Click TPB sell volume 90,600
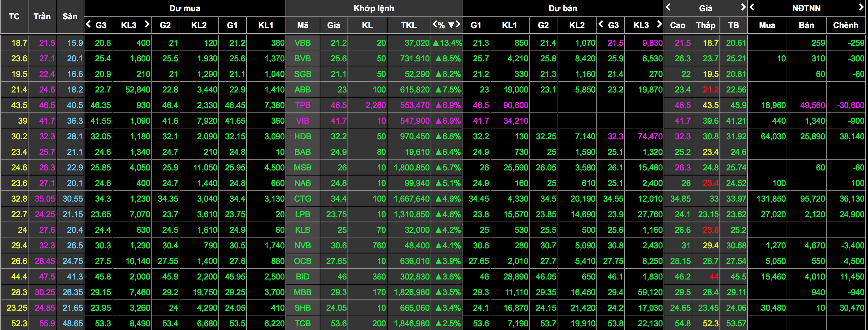868x330 pixels. coord(516,105)
